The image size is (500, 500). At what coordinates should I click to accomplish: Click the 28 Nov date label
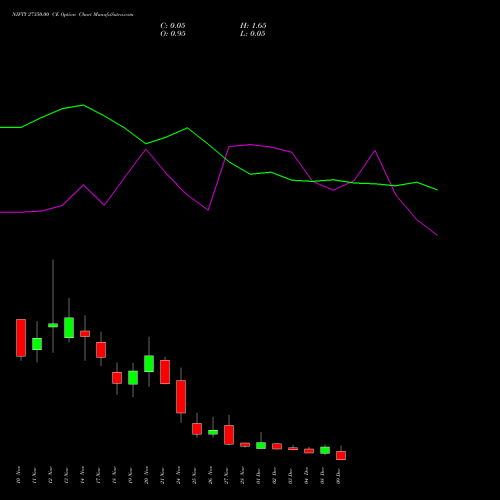(242, 475)
